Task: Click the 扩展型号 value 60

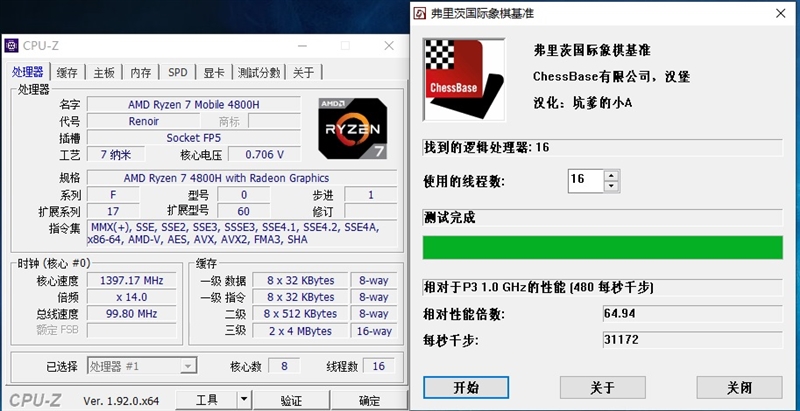Action: [243, 211]
